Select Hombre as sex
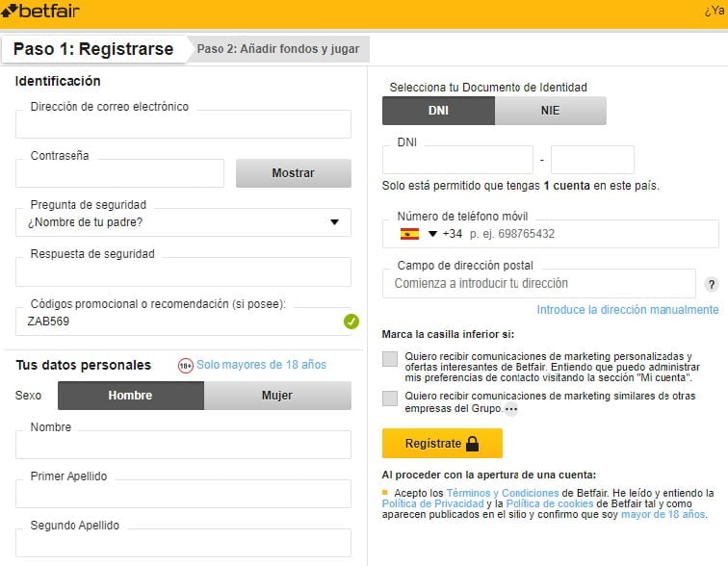The image size is (728, 566). [x=130, y=396]
